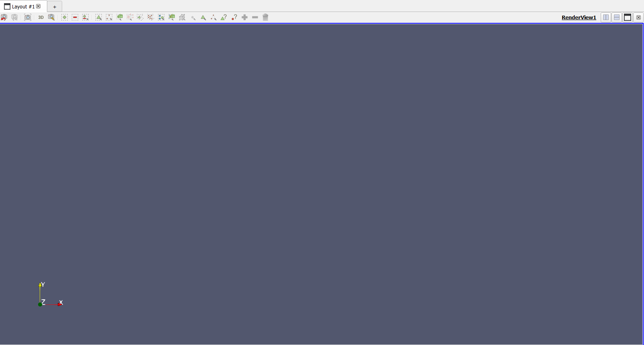The image size is (644, 345).
Task: Activate the Select Block tool
Action: [161, 17]
